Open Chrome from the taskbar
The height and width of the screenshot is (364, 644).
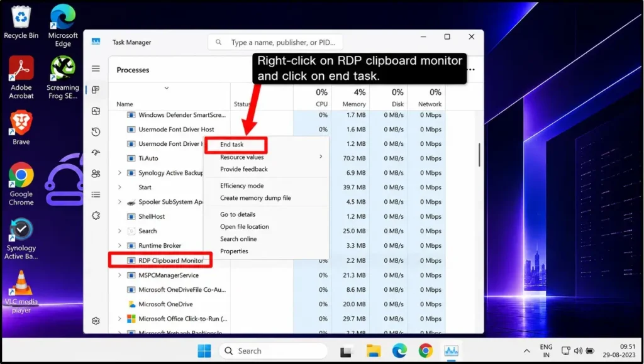426,351
